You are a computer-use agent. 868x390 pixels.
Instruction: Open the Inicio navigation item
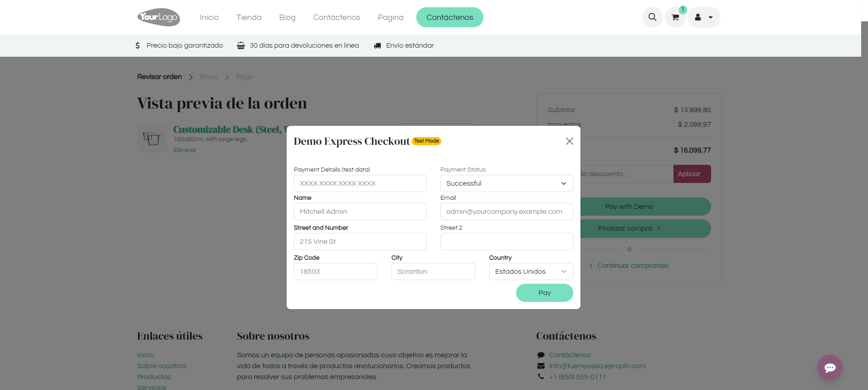click(x=209, y=17)
